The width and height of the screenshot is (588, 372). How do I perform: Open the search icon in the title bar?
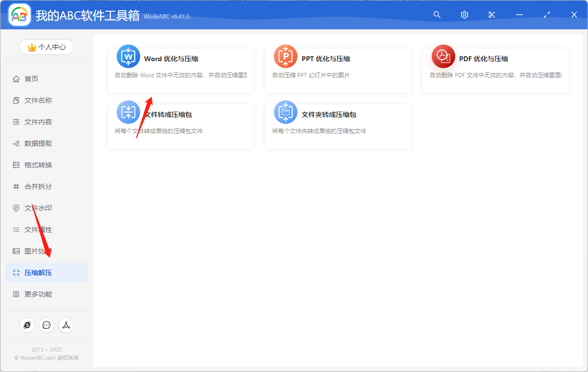pyautogui.click(x=437, y=15)
